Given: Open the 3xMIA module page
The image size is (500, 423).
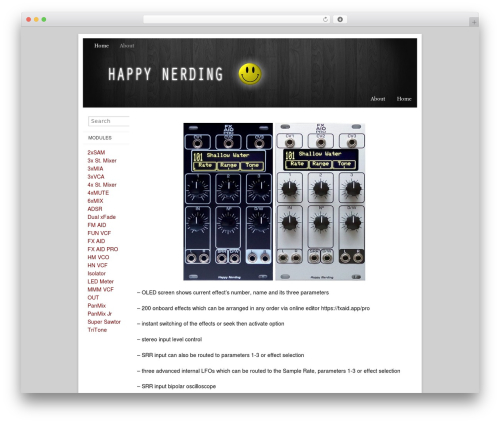Looking at the screenshot, I should pyautogui.click(x=95, y=168).
